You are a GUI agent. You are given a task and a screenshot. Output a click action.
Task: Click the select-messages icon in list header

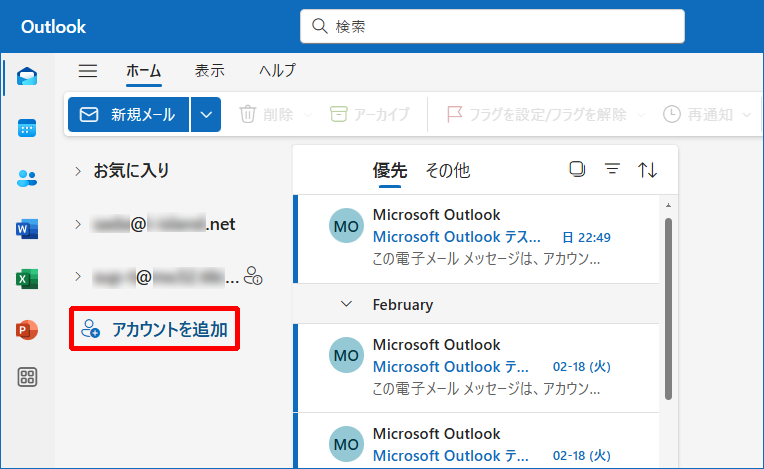[577, 169]
